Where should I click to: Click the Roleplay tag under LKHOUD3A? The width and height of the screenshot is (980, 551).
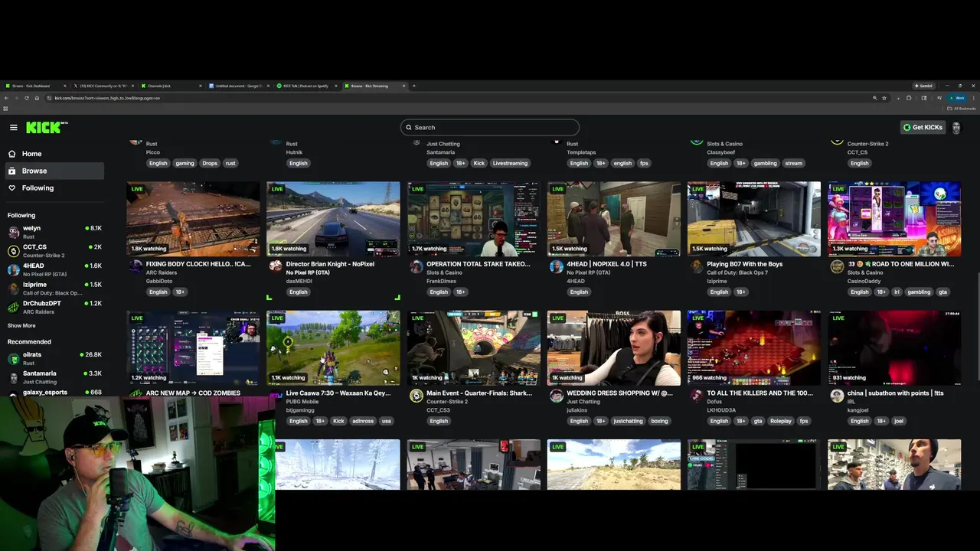tap(781, 421)
